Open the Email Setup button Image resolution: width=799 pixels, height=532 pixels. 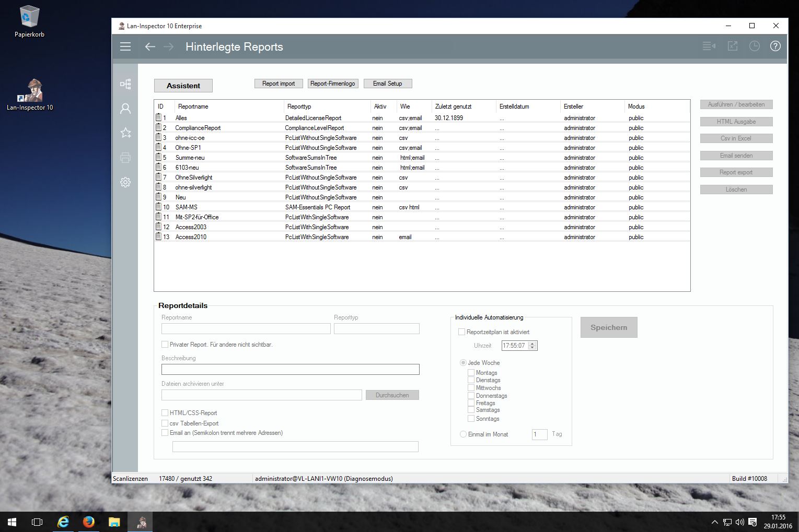(387, 84)
